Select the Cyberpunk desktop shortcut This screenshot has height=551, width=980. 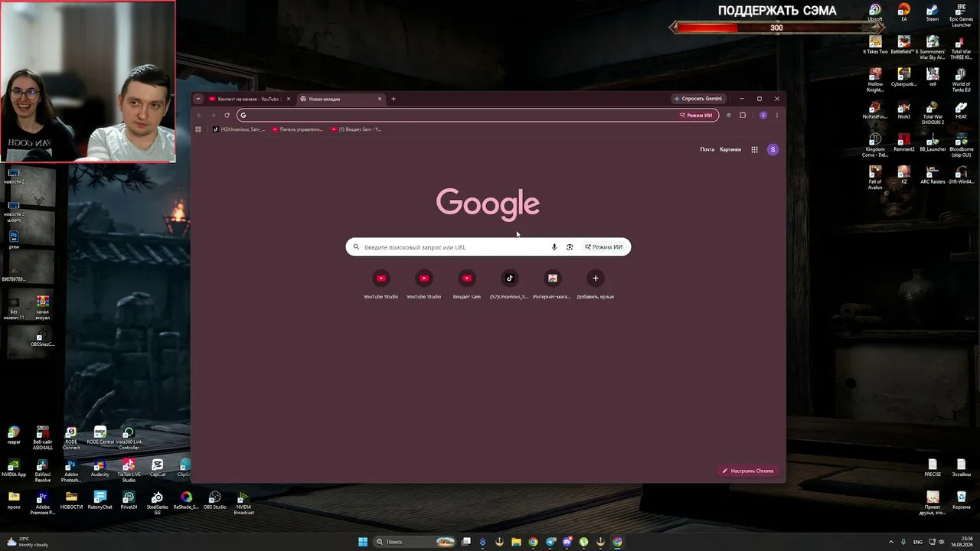(904, 77)
